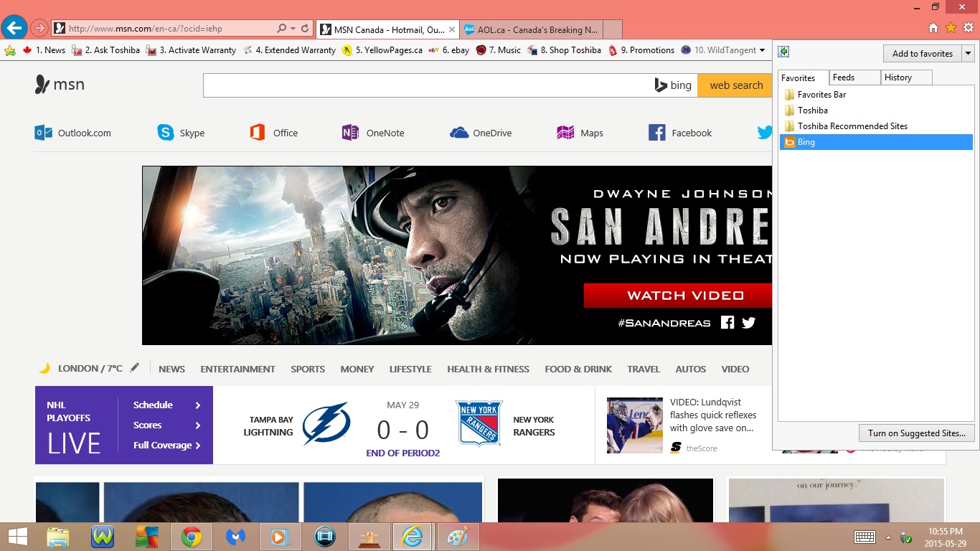Click the search magnifier icon in the address bar
The width and height of the screenshot is (980, 551).
point(282,29)
